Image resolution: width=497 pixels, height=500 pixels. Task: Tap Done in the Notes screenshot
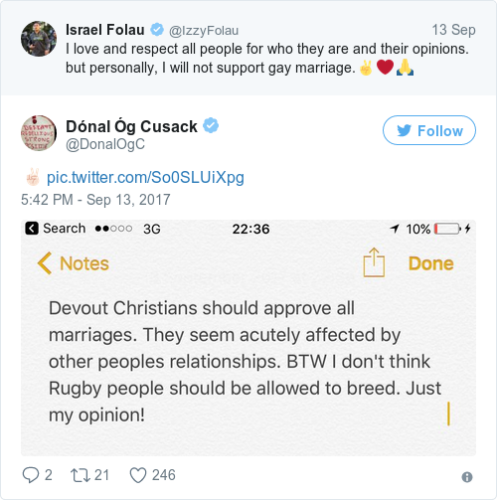pos(431,264)
